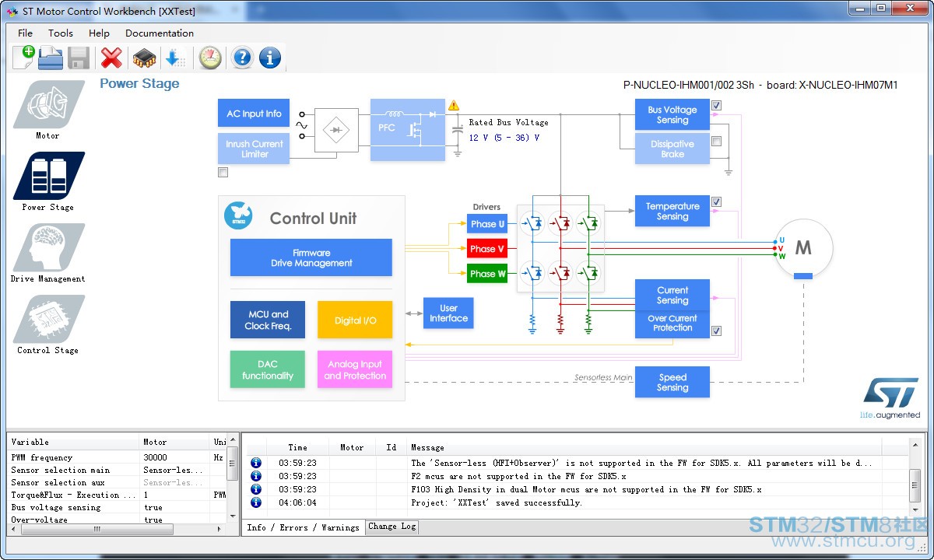Image resolution: width=934 pixels, height=560 pixels.
Task: Create a new project via toolbar icon
Action: (x=23, y=58)
